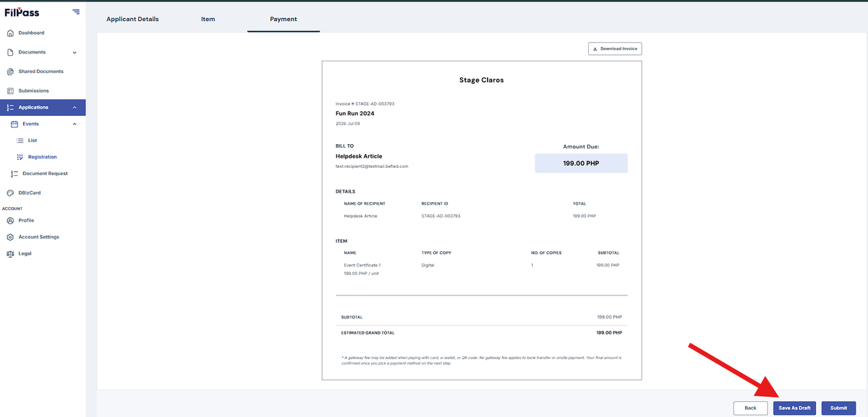Image resolution: width=868 pixels, height=417 pixels.
Task: Click the List bullet icon
Action: pos(21,140)
